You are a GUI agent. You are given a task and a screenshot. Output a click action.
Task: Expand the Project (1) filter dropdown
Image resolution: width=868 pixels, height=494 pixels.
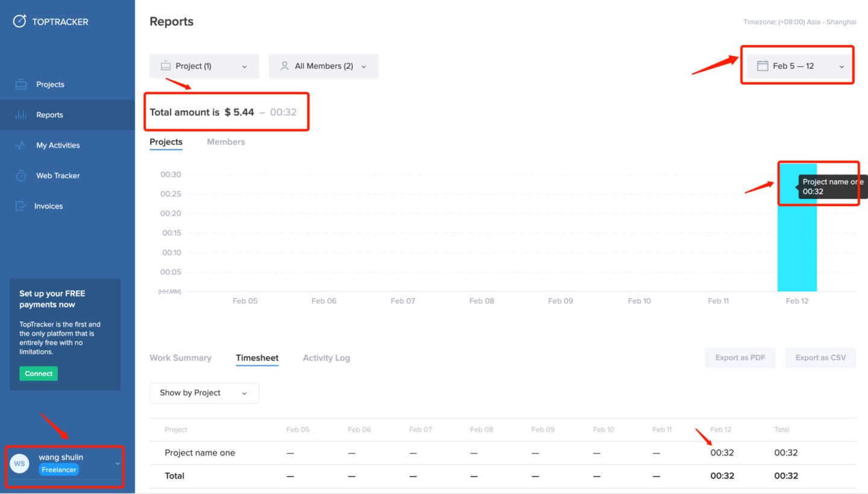pos(204,66)
